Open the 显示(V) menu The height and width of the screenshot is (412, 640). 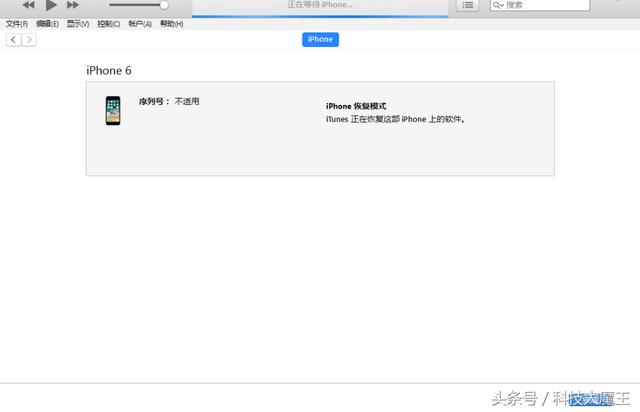tap(78, 23)
